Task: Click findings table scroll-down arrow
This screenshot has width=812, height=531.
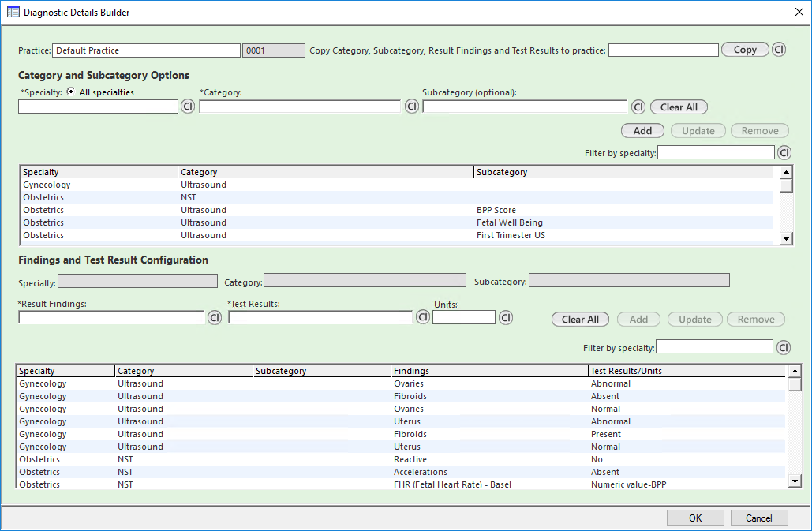Action: pyautogui.click(x=795, y=481)
